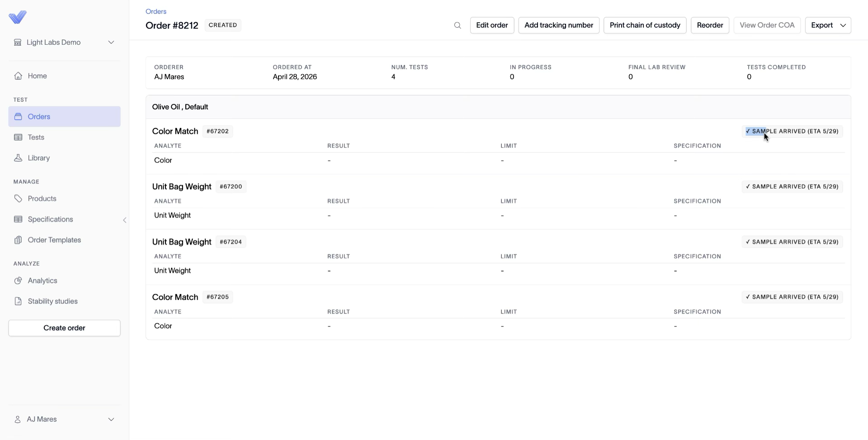This screenshot has width=868, height=440.
Task: Click the app logo checkmark icon
Action: point(18,17)
